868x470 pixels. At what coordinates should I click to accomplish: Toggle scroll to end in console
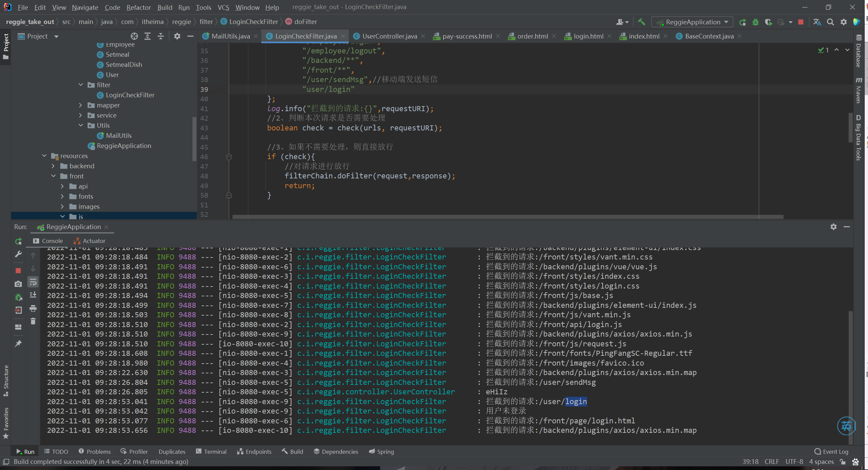33,295
